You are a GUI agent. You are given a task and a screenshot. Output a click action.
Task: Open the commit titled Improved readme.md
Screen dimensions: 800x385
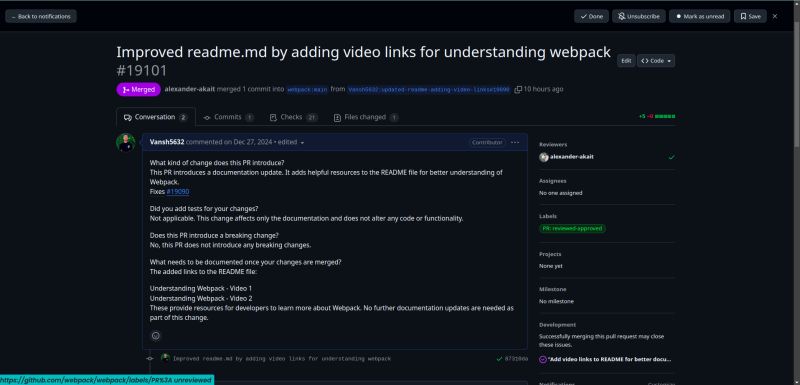[x=282, y=359]
